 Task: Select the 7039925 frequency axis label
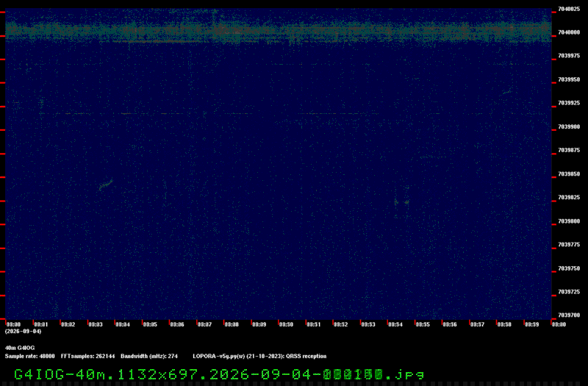569,103
